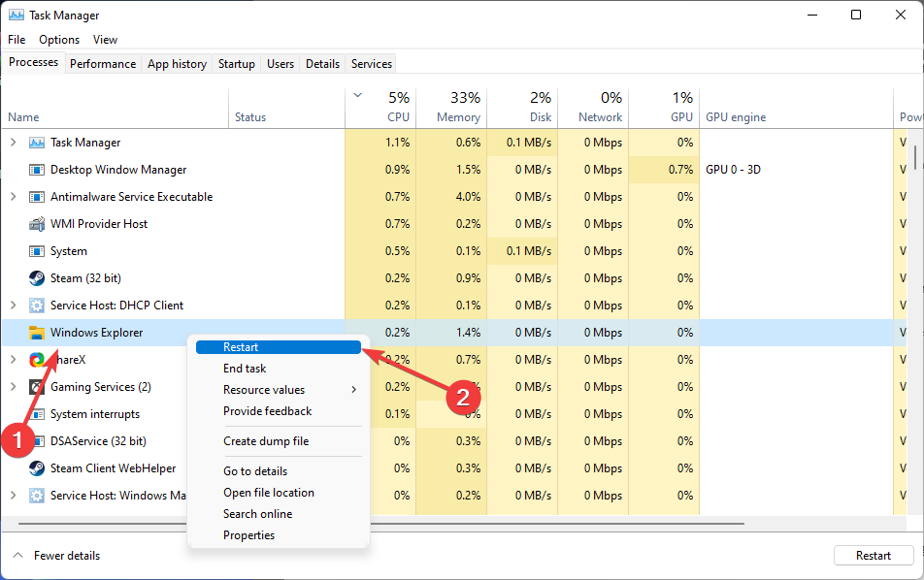The image size is (924, 580).
Task: Open the Options menu
Action: point(58,39)
